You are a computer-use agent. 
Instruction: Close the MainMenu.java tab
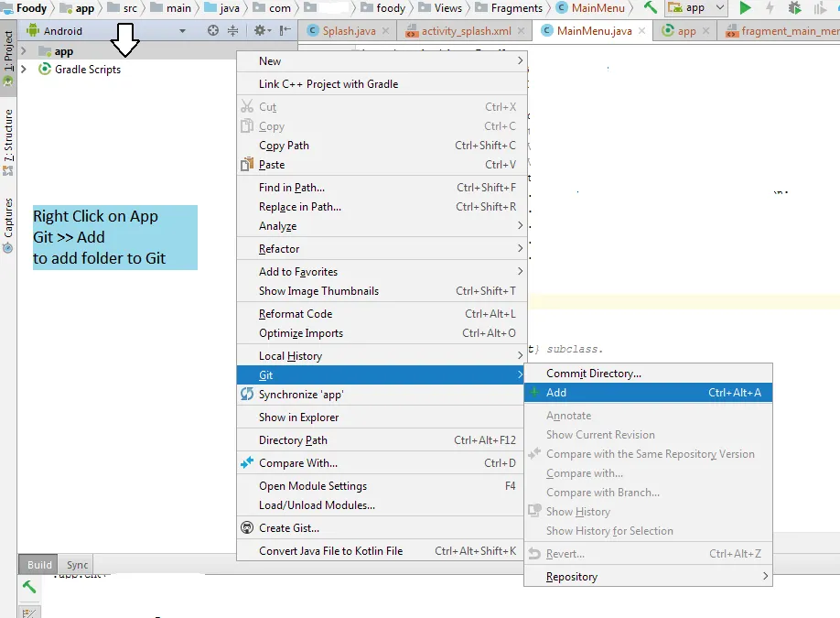click(x=641, y=31)
